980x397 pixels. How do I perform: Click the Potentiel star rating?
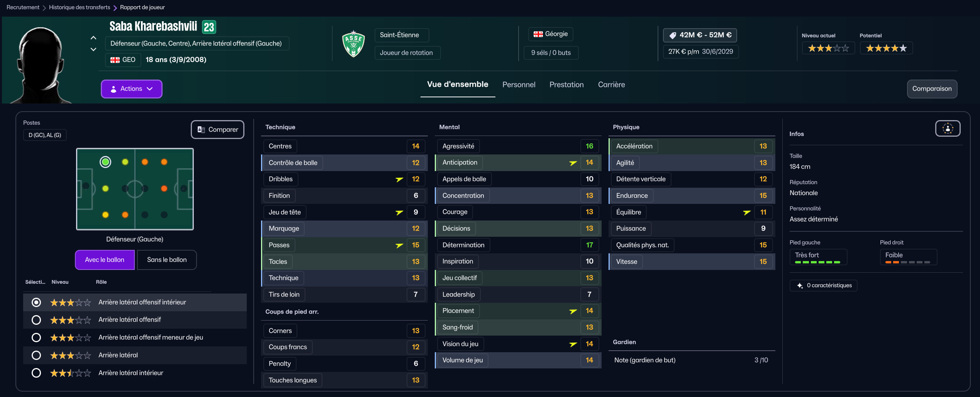pos(886,48)
